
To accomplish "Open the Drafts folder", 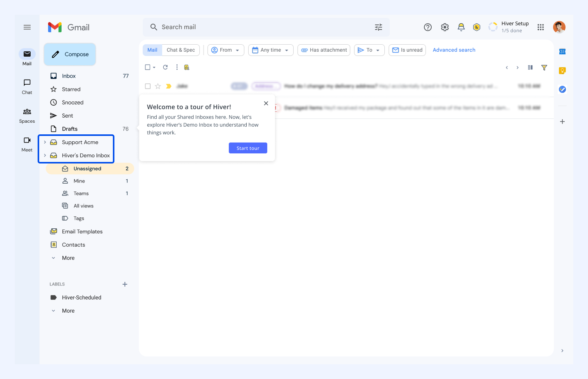I will click(x=90, y=129).
